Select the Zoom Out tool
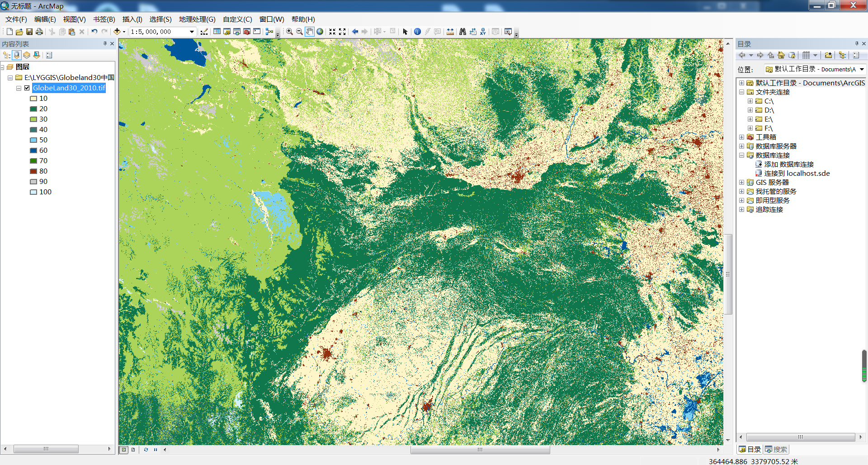 (299, 32)
